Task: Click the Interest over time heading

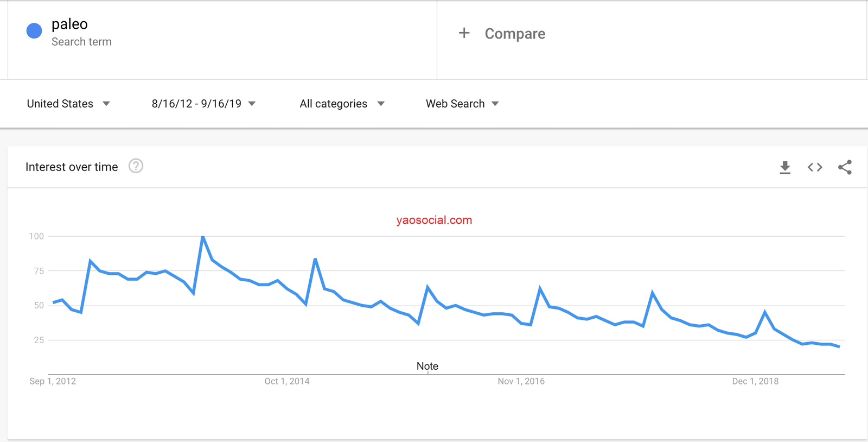Action: (72, 167)
